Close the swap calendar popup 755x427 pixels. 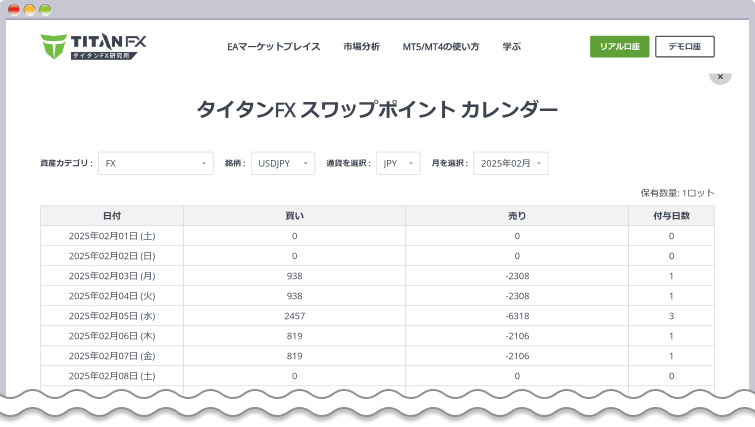(x=720, y=77)
